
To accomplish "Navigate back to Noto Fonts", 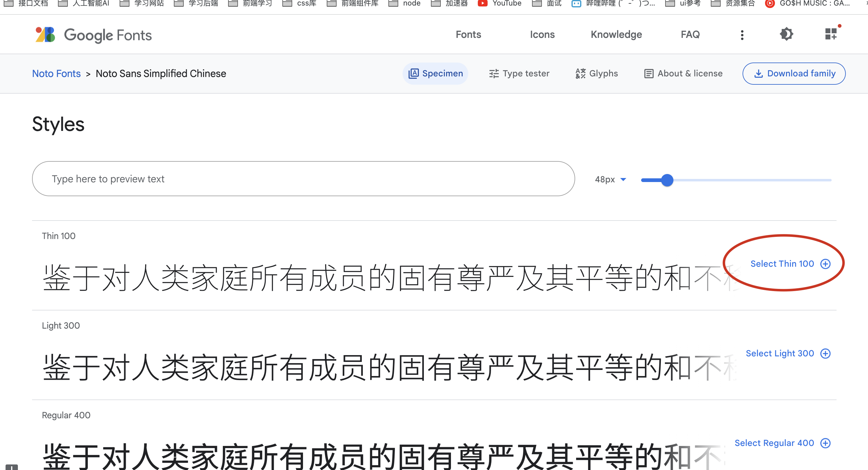I will [56, 73].
